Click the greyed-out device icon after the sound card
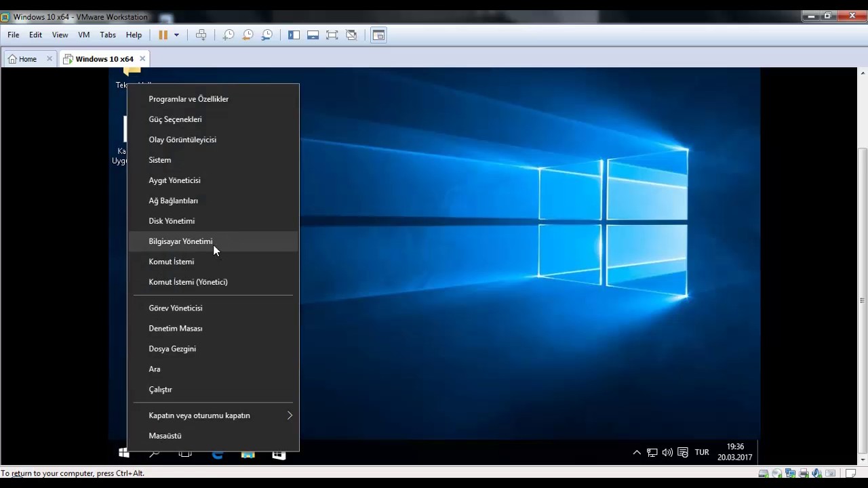The height and width of the screenshot is (488, 868). point(830,473)
